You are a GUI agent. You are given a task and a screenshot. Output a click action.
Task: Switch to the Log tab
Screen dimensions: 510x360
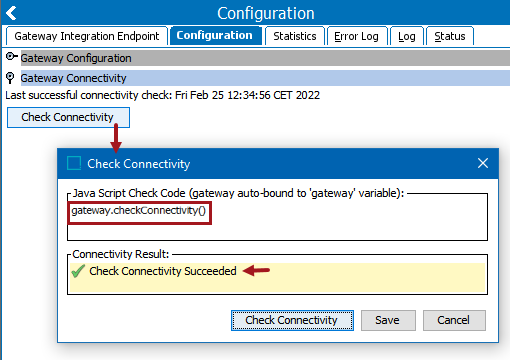pos(407,36)
